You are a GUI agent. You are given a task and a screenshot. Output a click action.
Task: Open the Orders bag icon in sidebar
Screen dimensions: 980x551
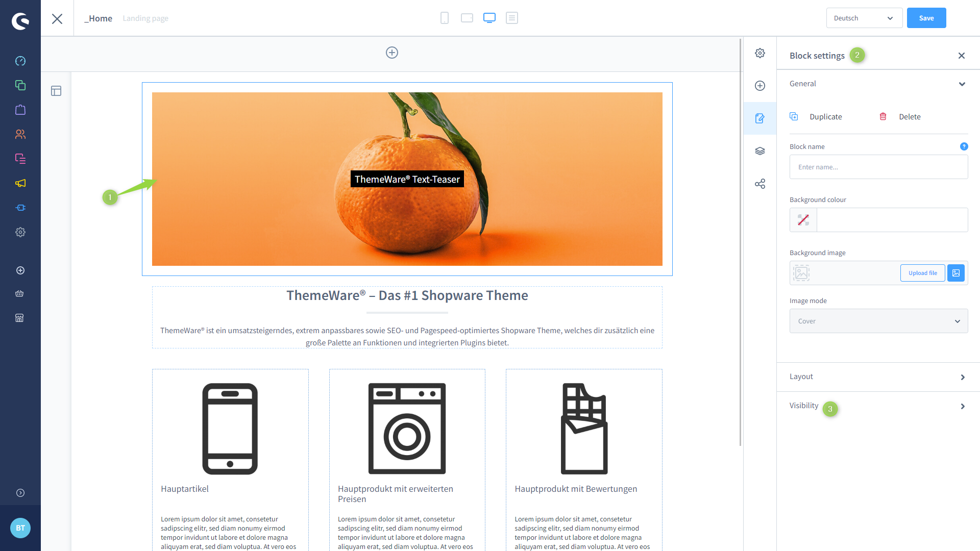[20, 110]
